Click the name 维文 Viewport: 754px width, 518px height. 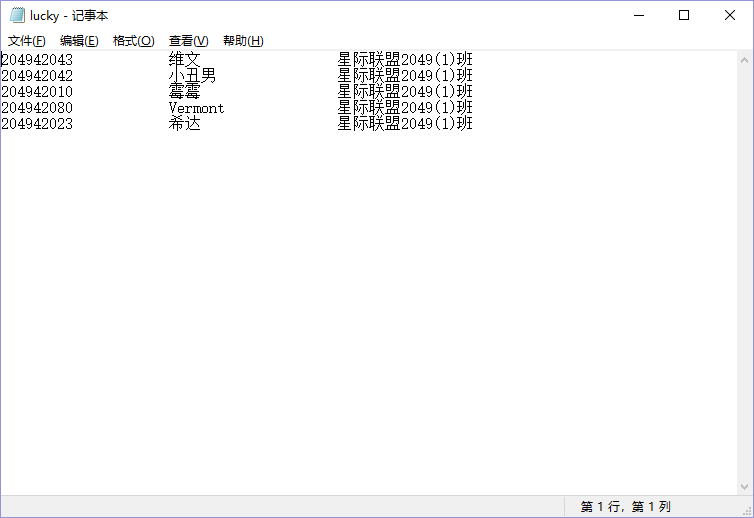185,60
